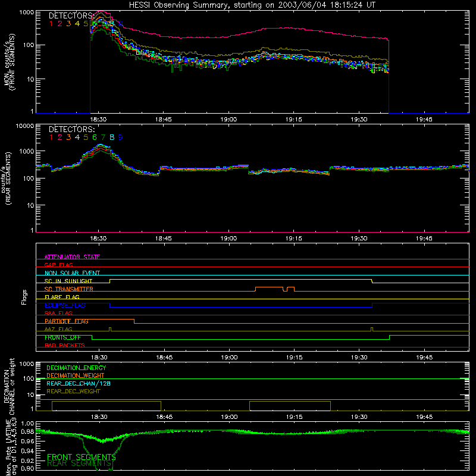Click the NON_SOLAR_EVENT flag label
The width and height of the screenshot is (476, 476).
coord(72,273)
